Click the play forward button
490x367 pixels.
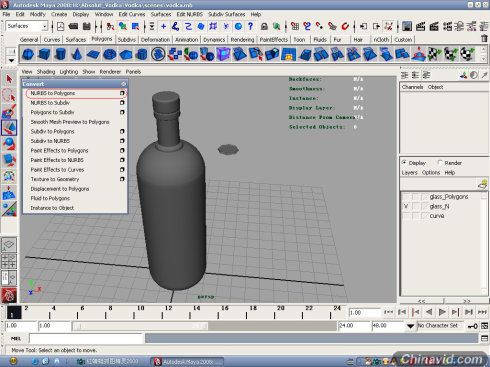pyautogui.click(x=442, y=312)
